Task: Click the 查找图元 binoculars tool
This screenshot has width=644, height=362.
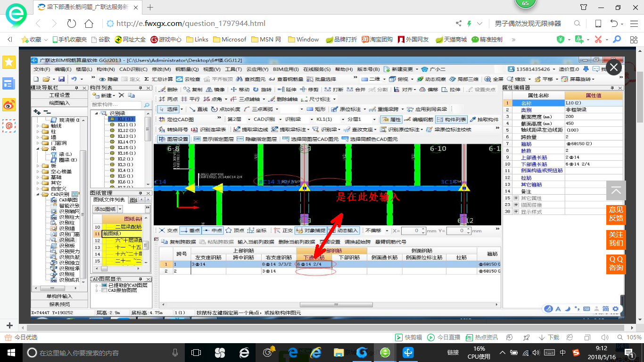Action: click(251, 79)
